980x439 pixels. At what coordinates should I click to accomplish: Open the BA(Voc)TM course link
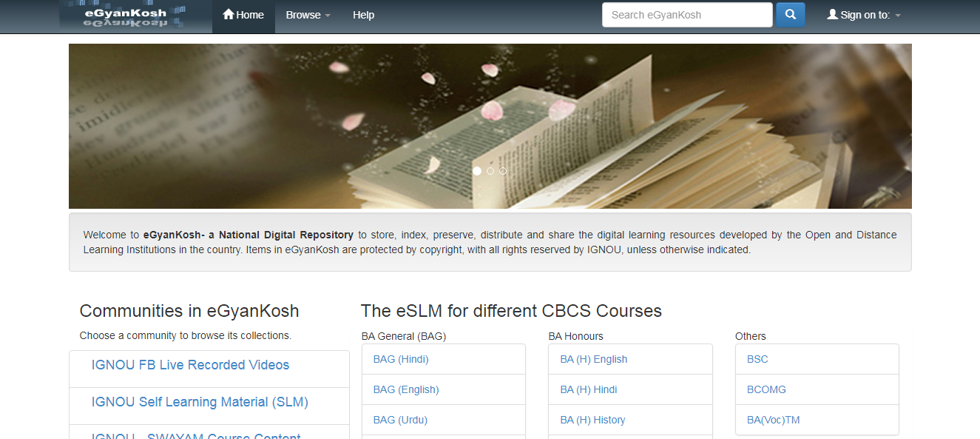point(773,420)
